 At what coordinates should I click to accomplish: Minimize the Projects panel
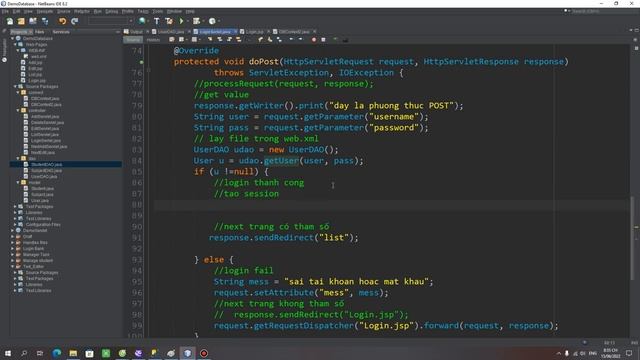[x=118, y=32]
